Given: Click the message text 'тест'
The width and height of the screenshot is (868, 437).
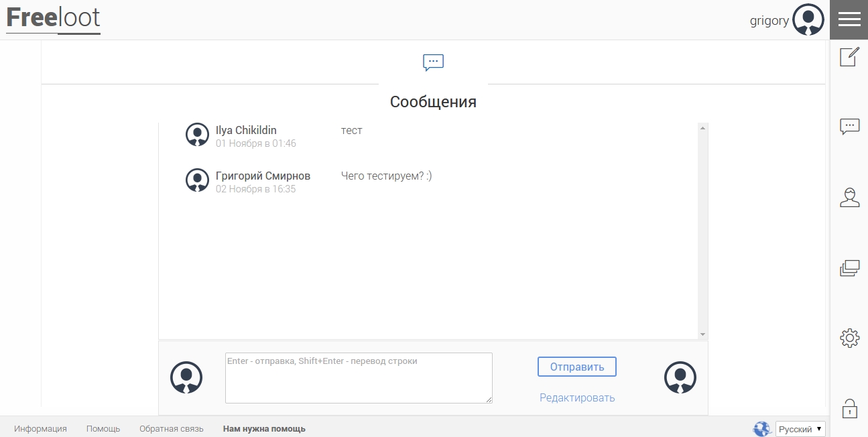Looking at the screenshot, I should coord(351,131).
